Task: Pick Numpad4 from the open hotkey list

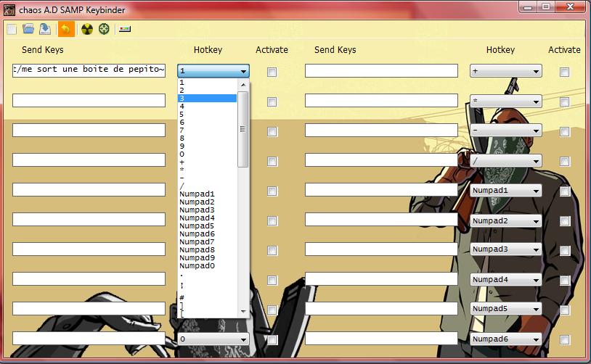Action: [208, 218]
